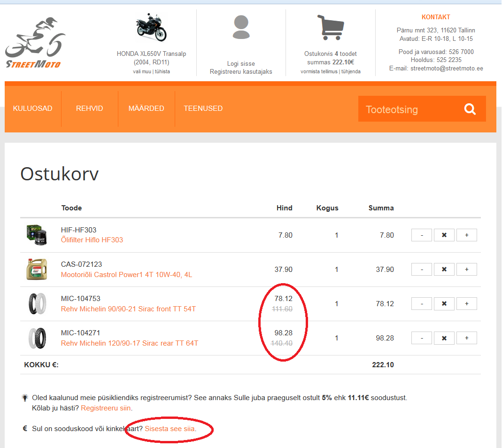Click the phone number 526 7000 line
Image resolution: width=502 pixels, height=448 pixels.
click(x=436, y=52)
